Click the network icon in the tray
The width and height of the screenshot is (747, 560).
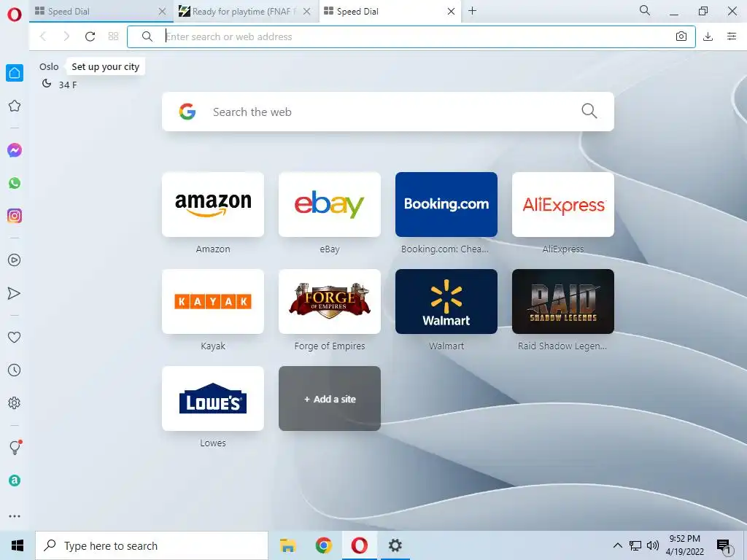(x=635, y=545)
